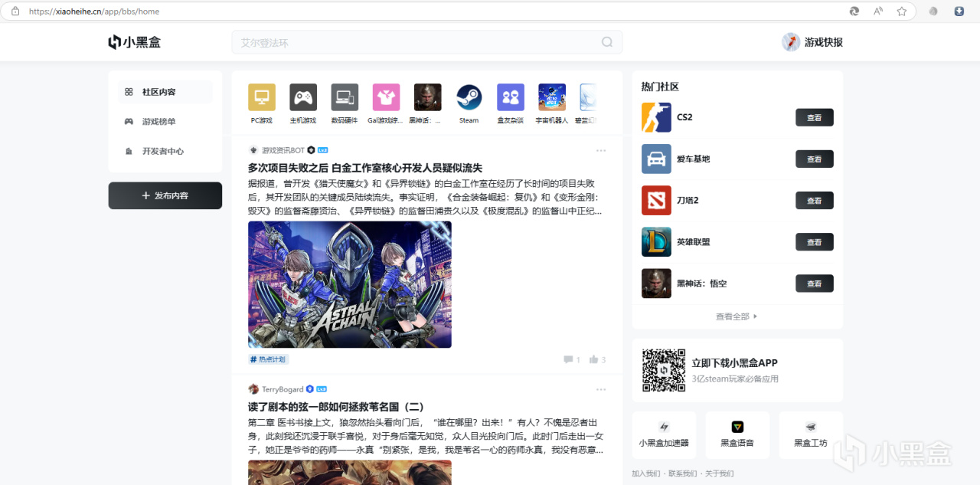Click the 发布内容 button
Viewport: 980px width, 485px height.
(165, 195)
